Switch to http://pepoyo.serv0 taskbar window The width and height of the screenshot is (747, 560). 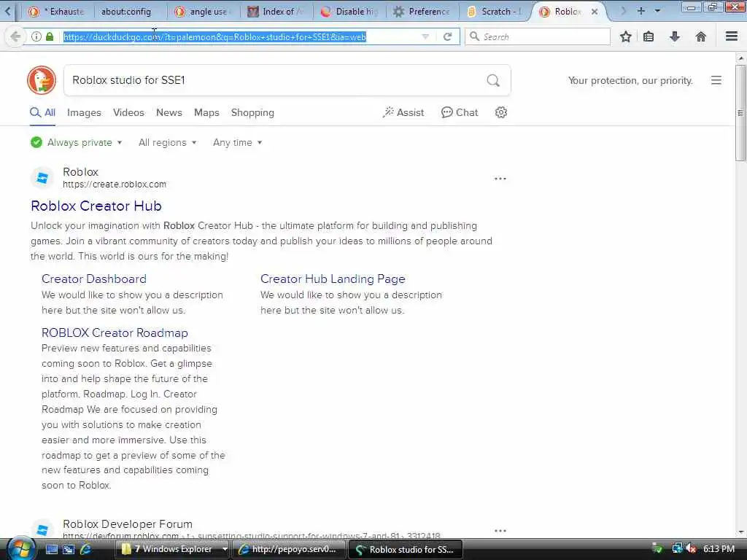289,549
